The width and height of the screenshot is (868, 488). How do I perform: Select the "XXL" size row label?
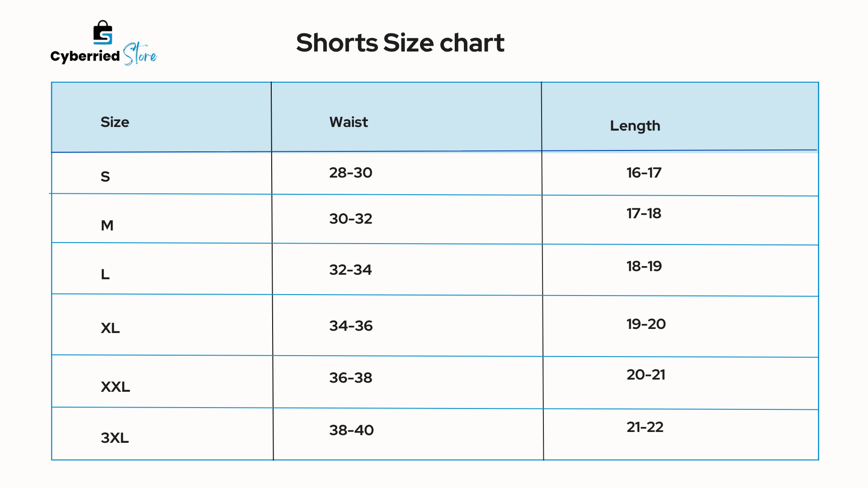click(115, 386)
